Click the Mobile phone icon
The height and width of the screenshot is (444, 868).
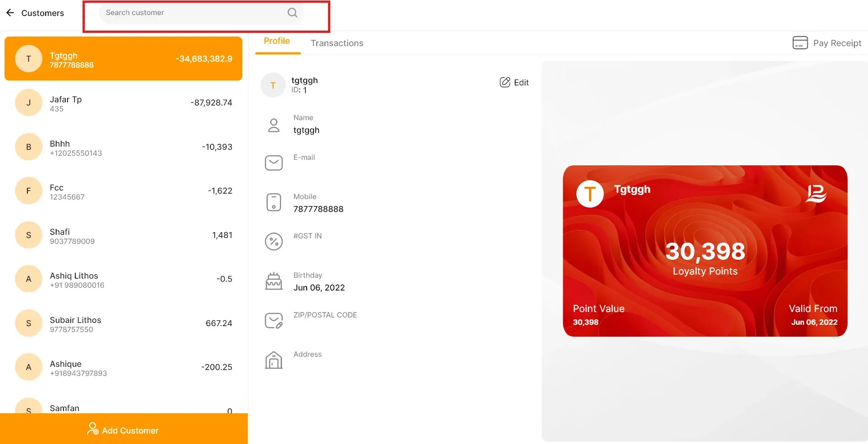coord(274,202)
